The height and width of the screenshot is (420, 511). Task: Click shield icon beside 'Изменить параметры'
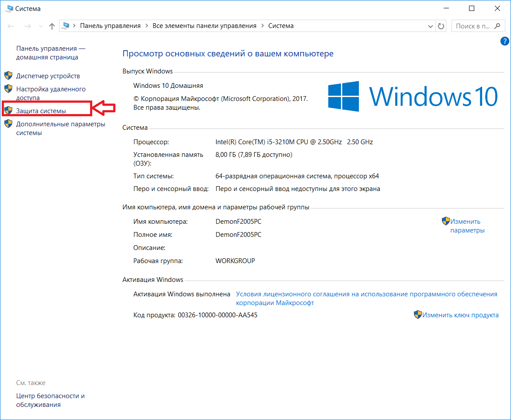click(446, 221)
